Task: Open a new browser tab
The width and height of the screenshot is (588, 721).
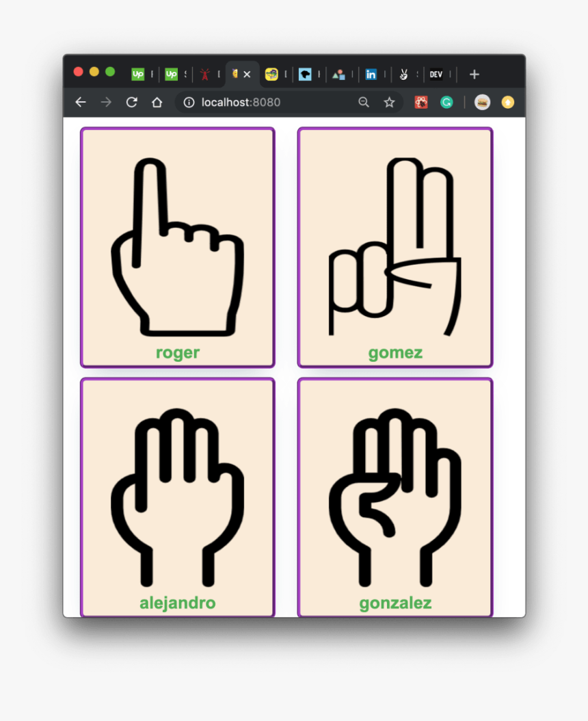Action: click(474, 75)
